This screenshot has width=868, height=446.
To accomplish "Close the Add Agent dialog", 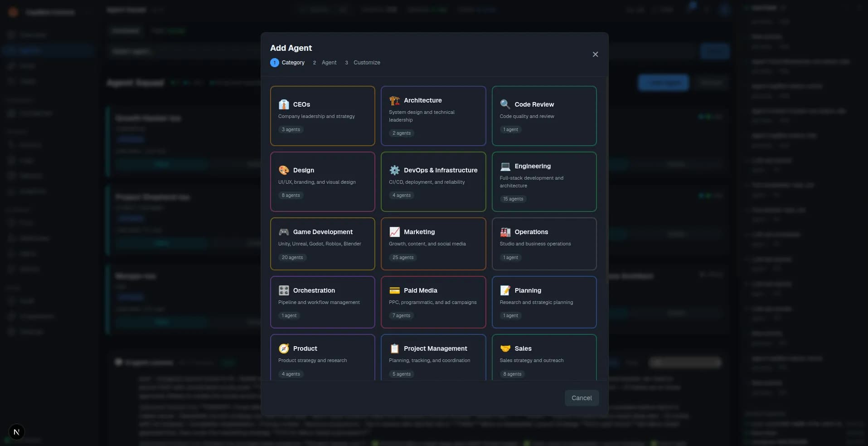I will (x=595, y=54).
